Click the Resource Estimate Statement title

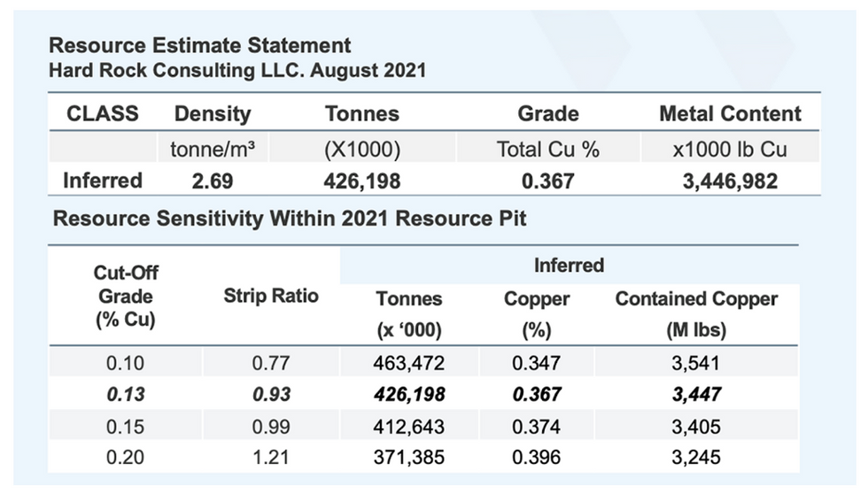click(200, 46)
